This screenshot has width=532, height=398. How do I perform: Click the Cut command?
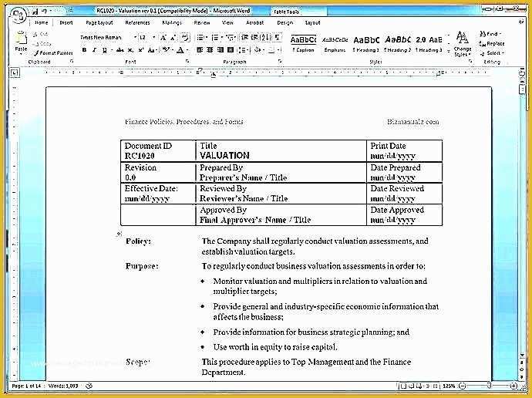(x=41, y=34)
